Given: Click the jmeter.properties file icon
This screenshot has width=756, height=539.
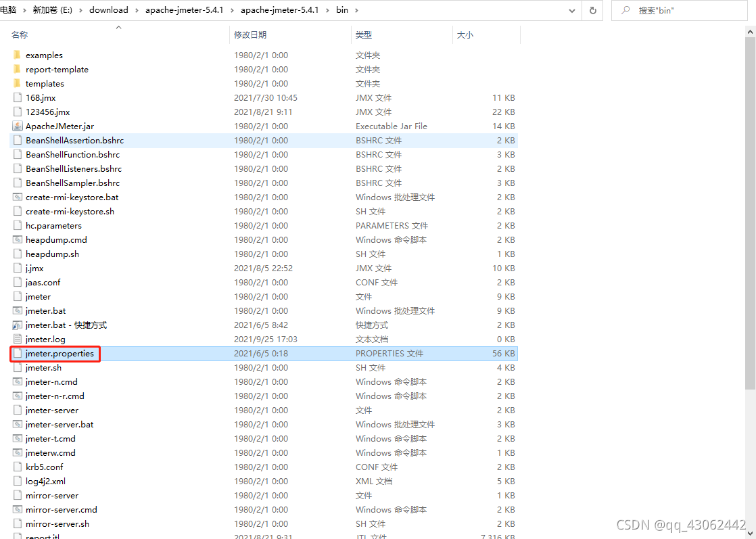Looking at the screenshot, I should click(18, 354).
